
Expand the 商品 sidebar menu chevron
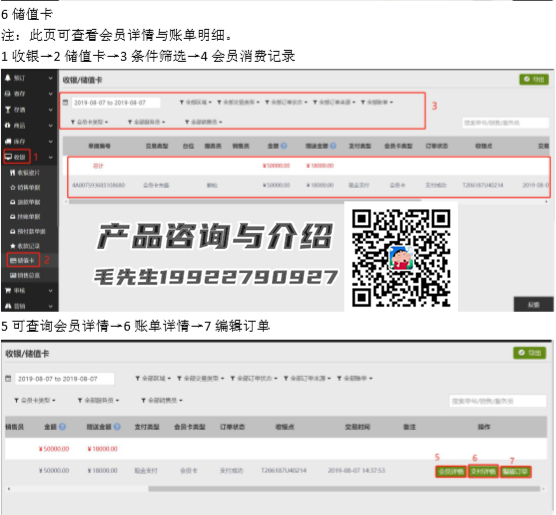coord(51,125)
